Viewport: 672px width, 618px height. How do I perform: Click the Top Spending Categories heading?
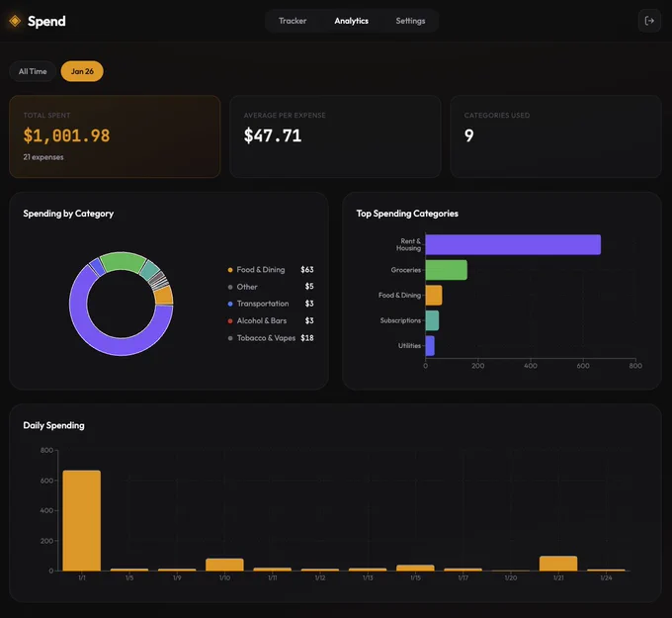tap(407, 214)
